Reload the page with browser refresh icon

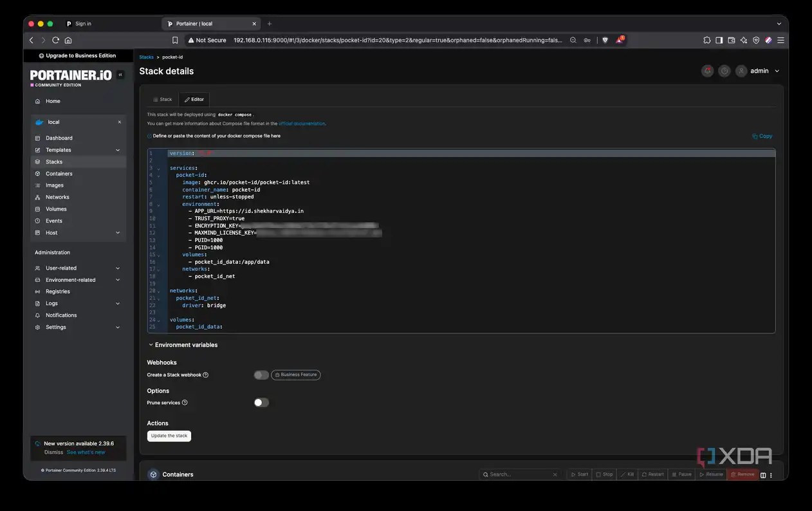[x=56, y=40]
